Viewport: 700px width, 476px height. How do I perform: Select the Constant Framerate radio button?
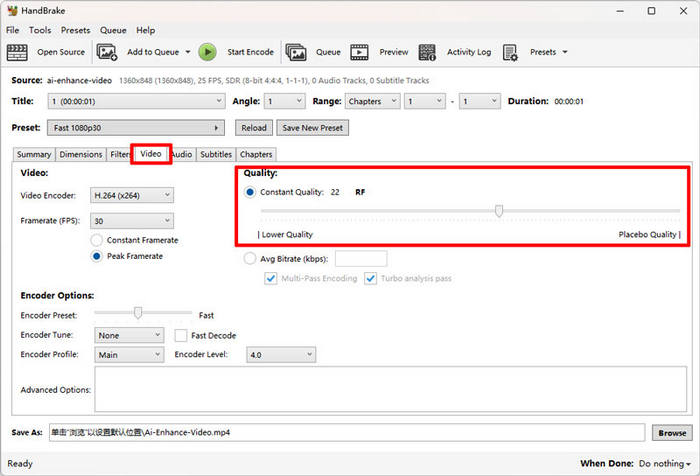click(x=96, y=240)
